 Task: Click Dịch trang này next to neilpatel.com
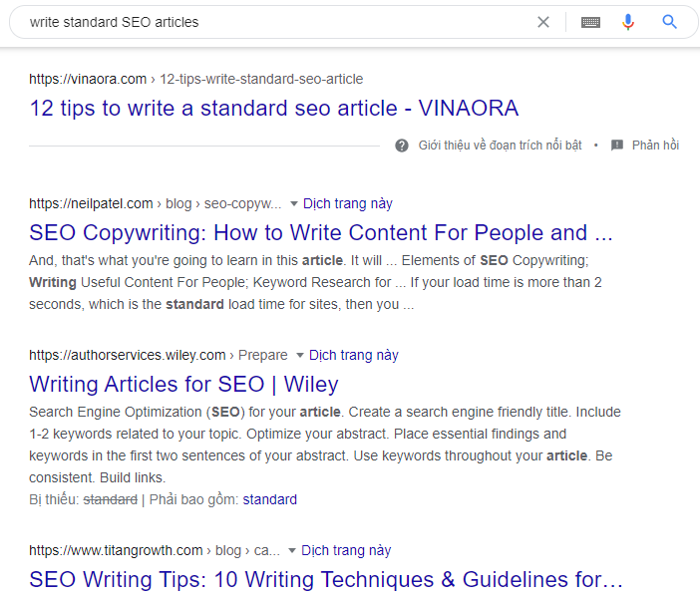coord(348,204)
